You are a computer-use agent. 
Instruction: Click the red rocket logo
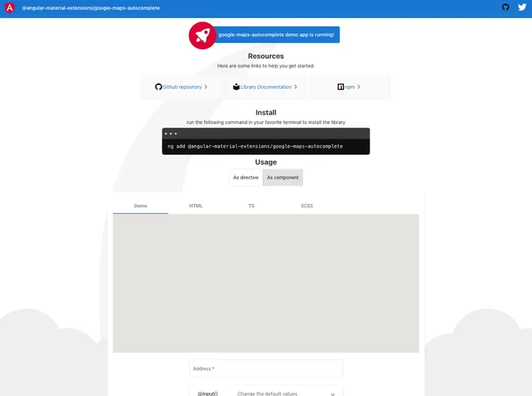pyautogui.click(x=202, y=36)
